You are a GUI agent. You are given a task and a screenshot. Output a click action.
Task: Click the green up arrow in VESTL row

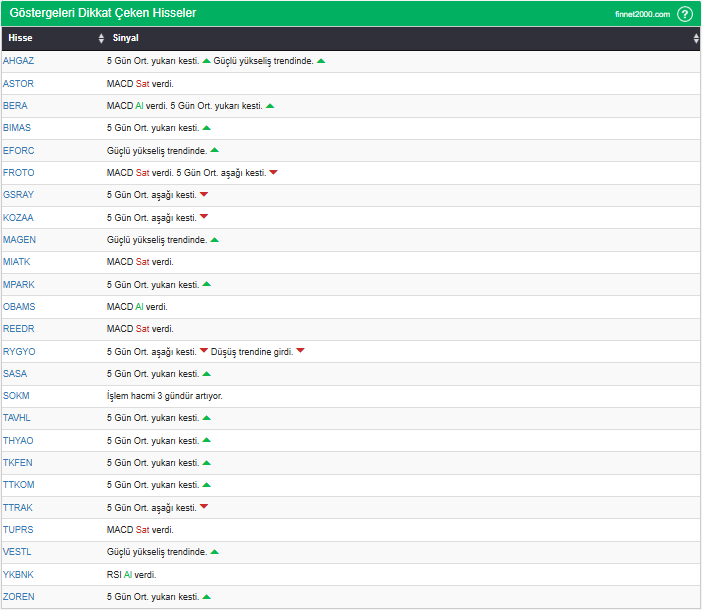[x=214, y=552]
